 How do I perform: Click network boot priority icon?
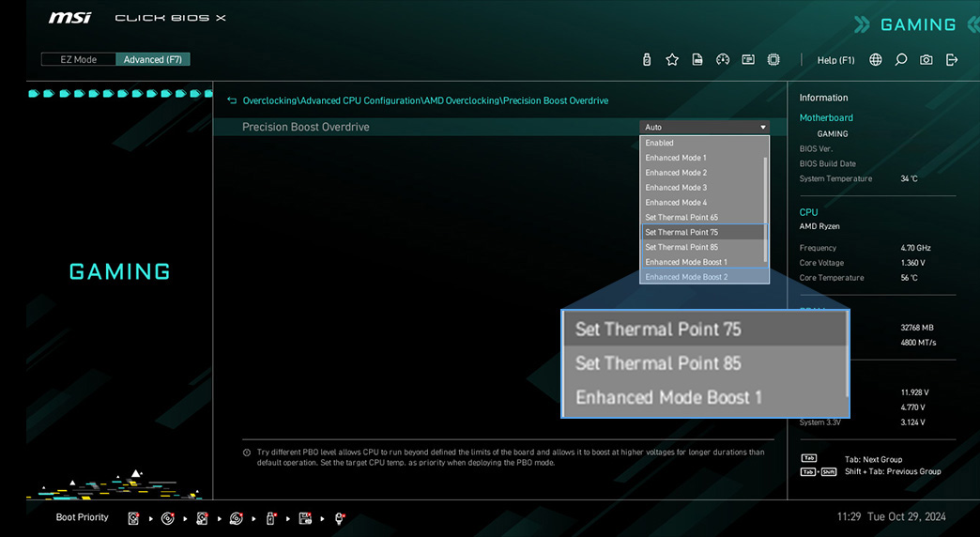[340, 518]
